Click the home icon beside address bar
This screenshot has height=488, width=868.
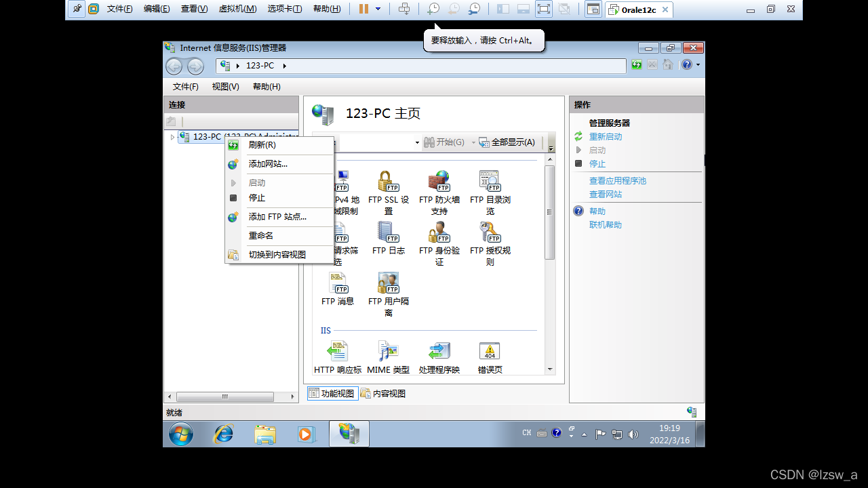(668, 65)
